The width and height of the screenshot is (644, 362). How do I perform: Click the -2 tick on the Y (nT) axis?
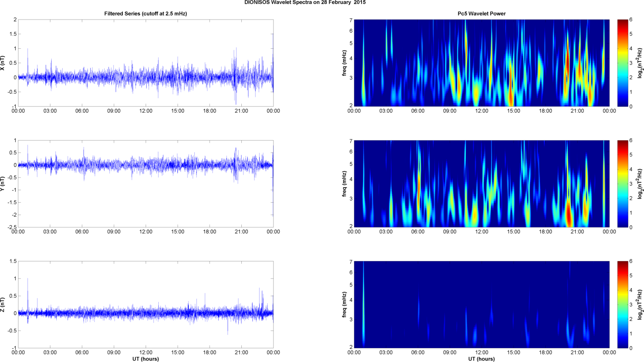coord(14,215)
